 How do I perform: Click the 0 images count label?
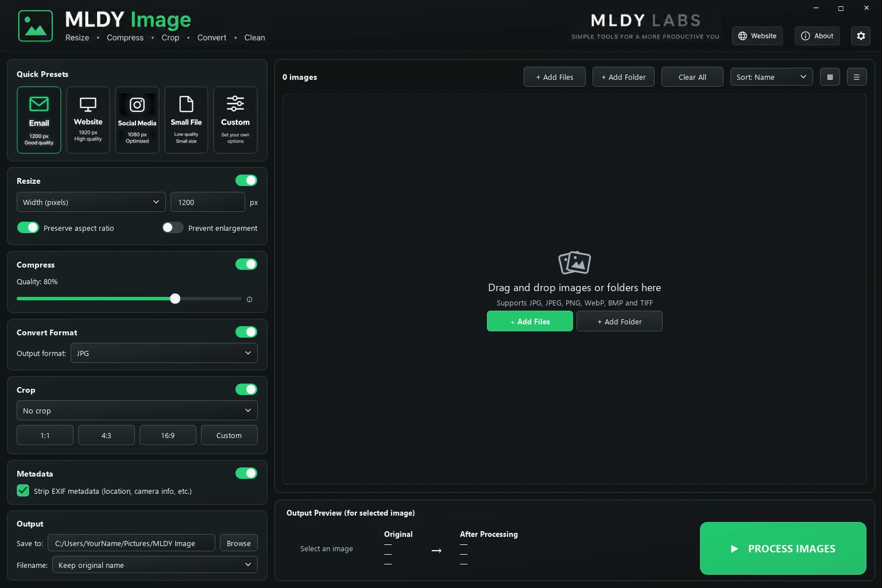click(300, 77)
